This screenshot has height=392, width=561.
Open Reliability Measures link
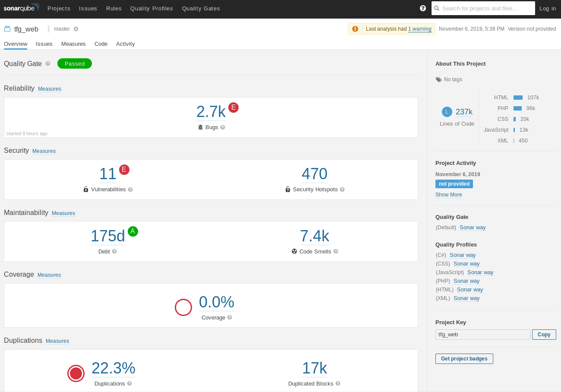pyautogui.click(x=50, y=89)
